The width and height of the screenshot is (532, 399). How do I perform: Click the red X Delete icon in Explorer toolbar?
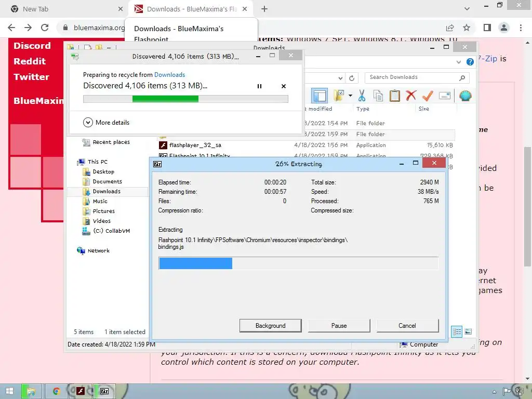tap(411, 96)
